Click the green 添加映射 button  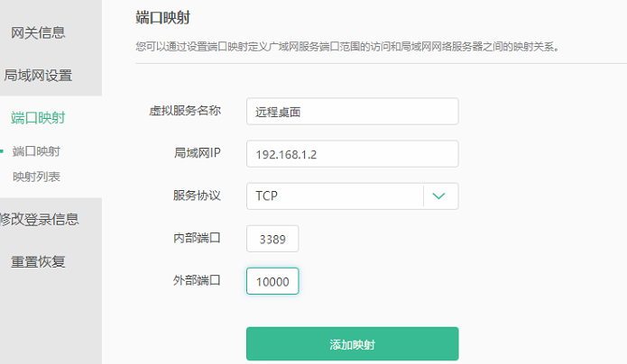[352, 344]
